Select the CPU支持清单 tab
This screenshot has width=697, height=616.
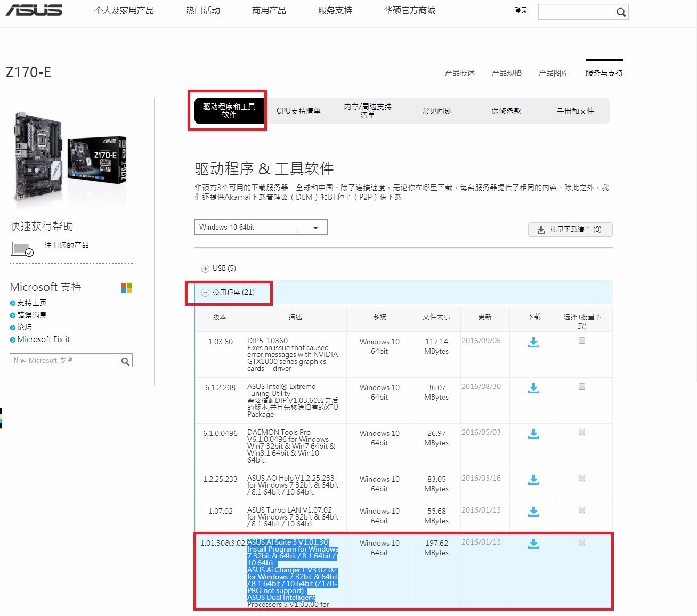298,111
